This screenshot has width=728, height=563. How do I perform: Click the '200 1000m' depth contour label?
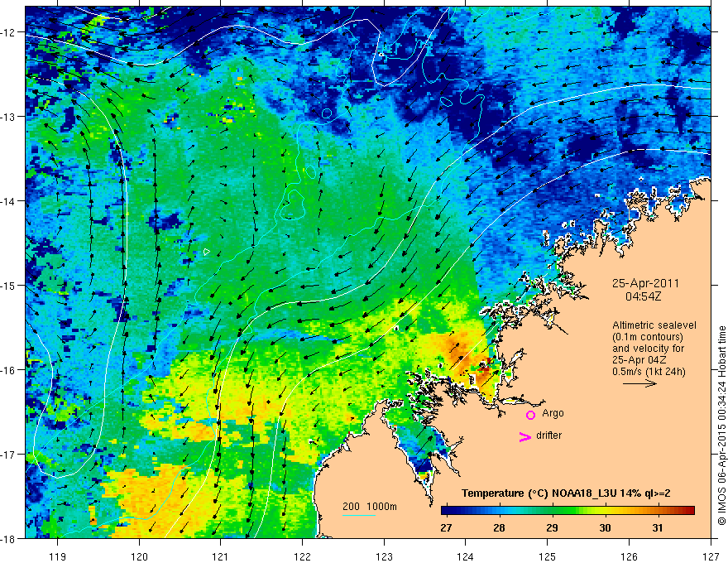[370, 507]
